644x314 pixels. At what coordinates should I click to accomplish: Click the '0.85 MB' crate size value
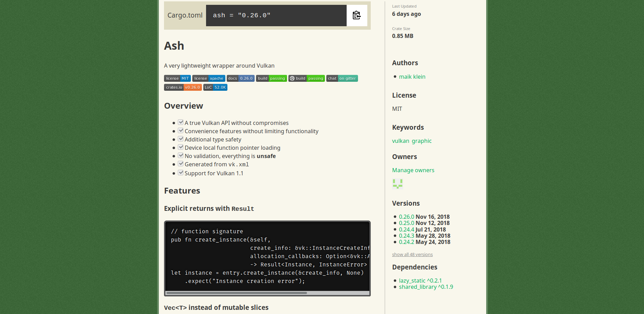click(x=402, y=36)
